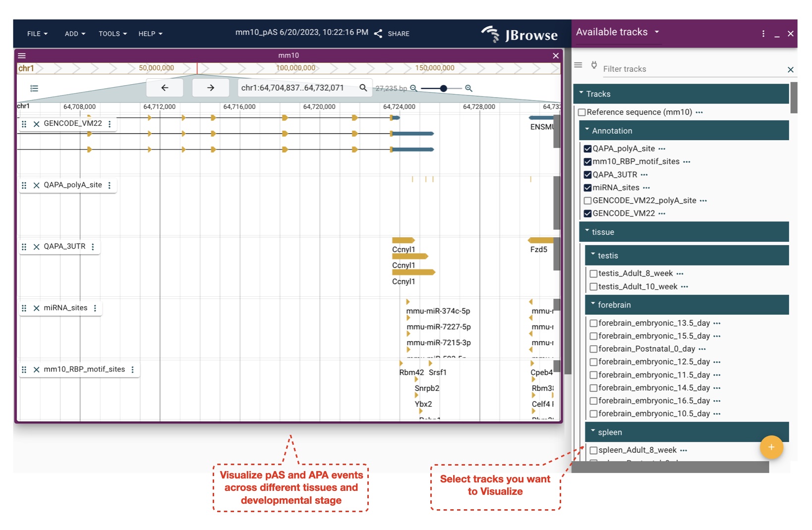Click the zoom level slider handle
This screenshot has height=530, width=812.
tap(444, 88)
